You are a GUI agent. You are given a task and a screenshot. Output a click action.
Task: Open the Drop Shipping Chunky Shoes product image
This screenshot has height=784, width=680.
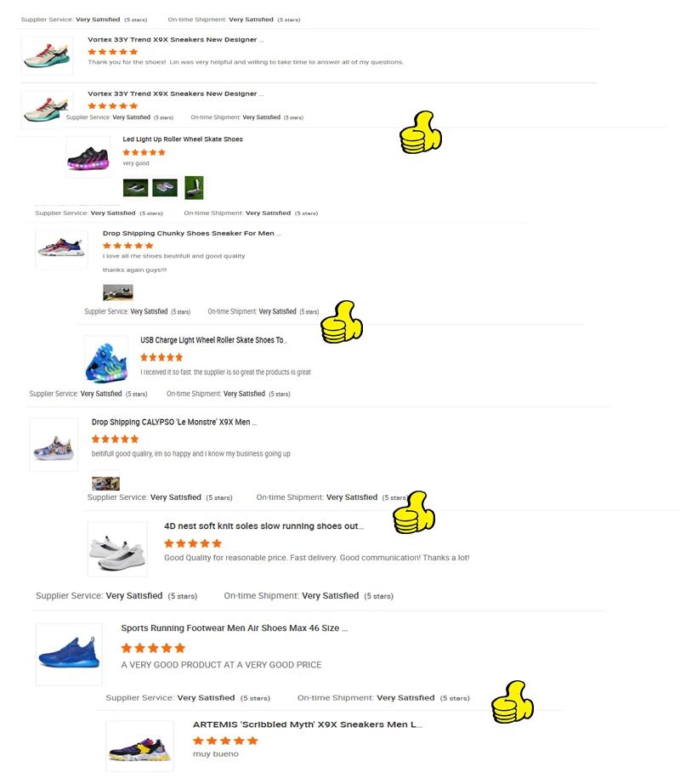click(x=61, y=249)
